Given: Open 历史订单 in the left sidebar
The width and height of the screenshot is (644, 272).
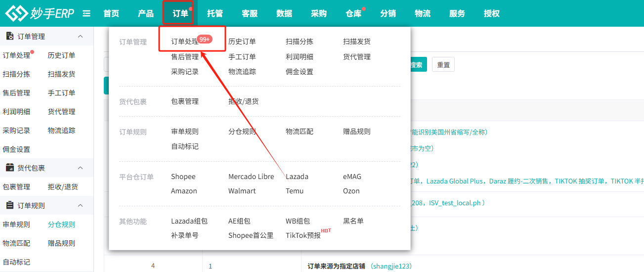Looking at the screenshot, I should pyautogui.click(x=62, y=55).
